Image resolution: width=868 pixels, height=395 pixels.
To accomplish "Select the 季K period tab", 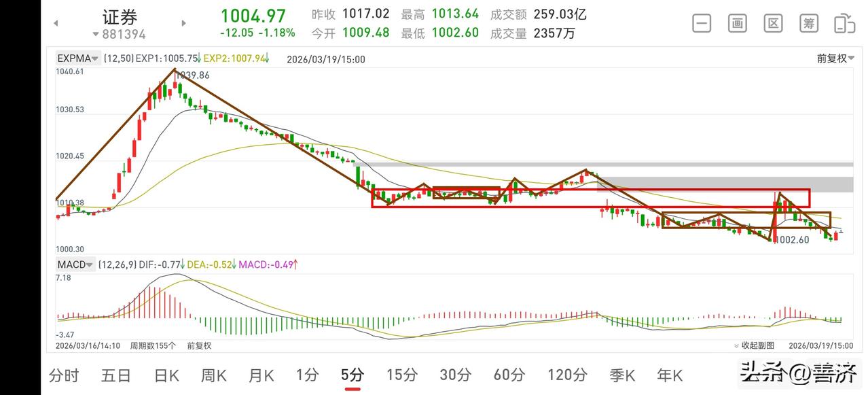I will point(621,375).
